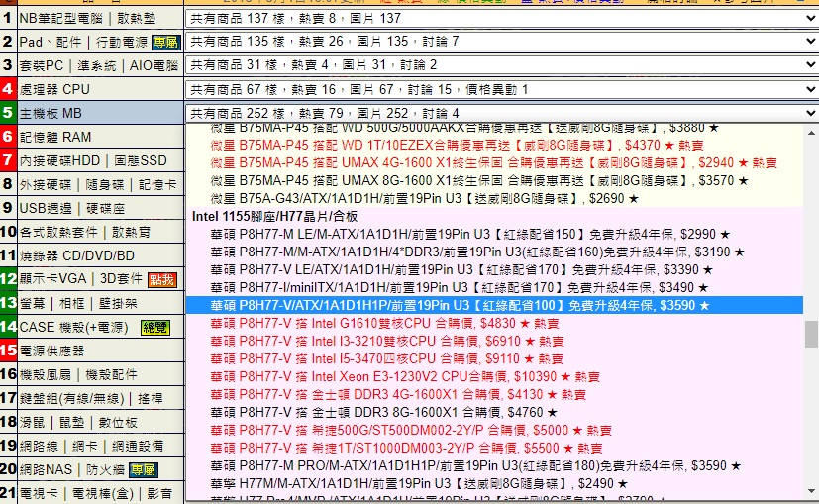Click the 總覽 badge beside CASE 機殼
819x504 pixels.
click(155, 328)
